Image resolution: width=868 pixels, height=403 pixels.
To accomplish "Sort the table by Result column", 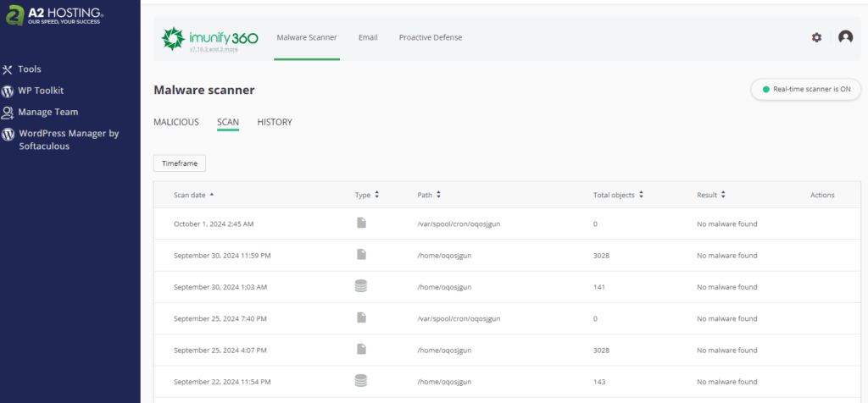I will 711,195.
